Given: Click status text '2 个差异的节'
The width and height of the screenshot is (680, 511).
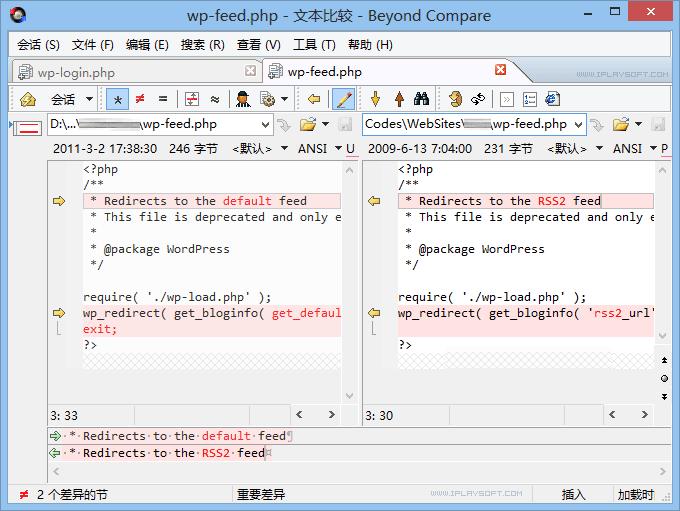Looking at the screenshot, I should tap(72, 495).
